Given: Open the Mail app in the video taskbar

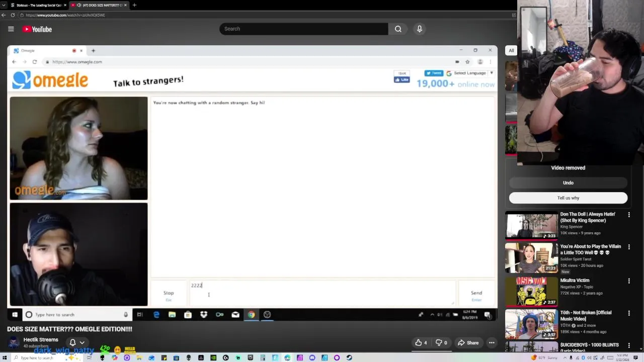Looking at the screenshot, I should (235, 315).
